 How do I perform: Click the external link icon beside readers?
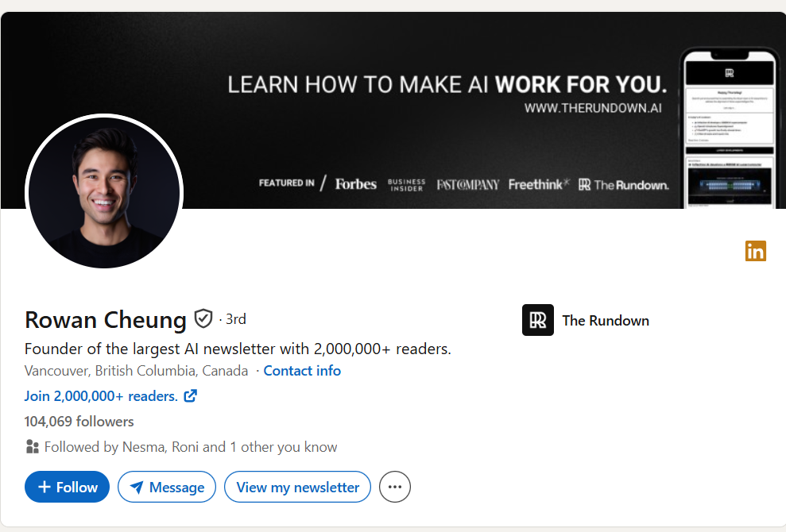click(191, 395)
